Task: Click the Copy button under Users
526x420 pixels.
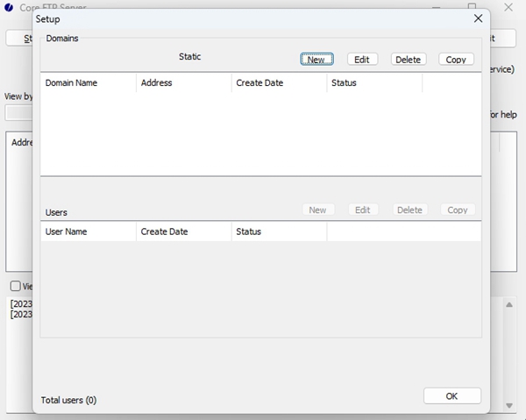Action: click(457, 210)
